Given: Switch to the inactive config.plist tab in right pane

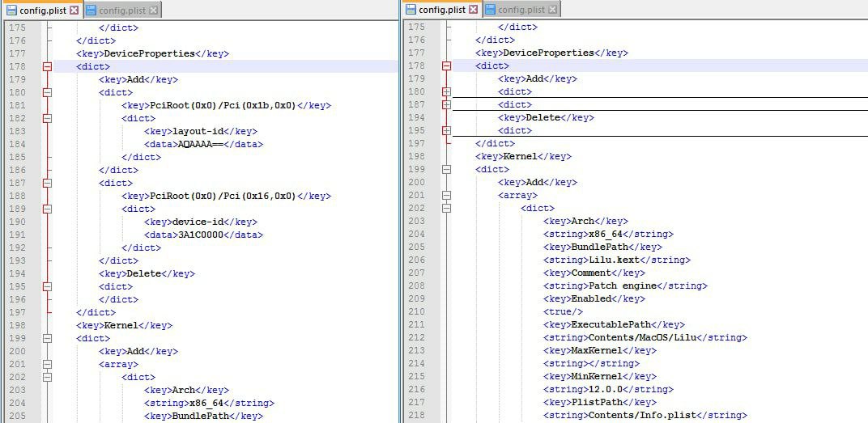Looking at the screenshot, I should (521, 10).
